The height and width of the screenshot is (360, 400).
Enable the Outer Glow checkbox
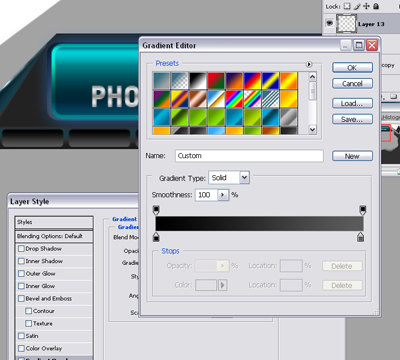click(21, 274)
